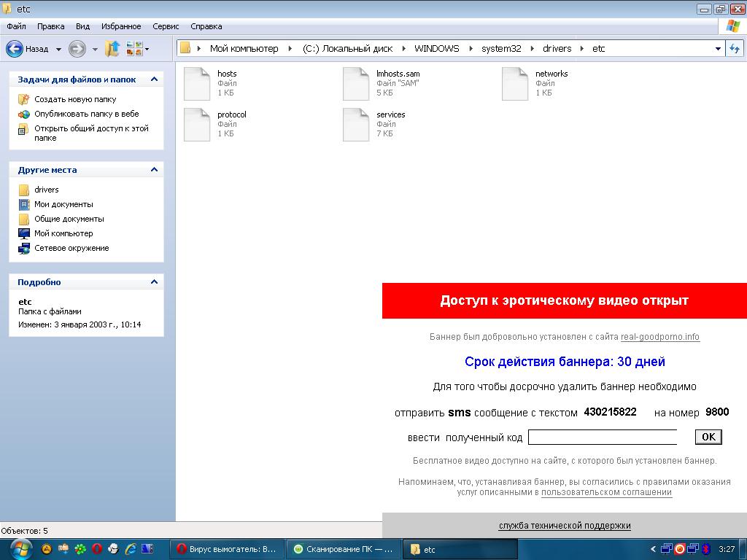Click the code entry field in banner

tap(603, 437)
